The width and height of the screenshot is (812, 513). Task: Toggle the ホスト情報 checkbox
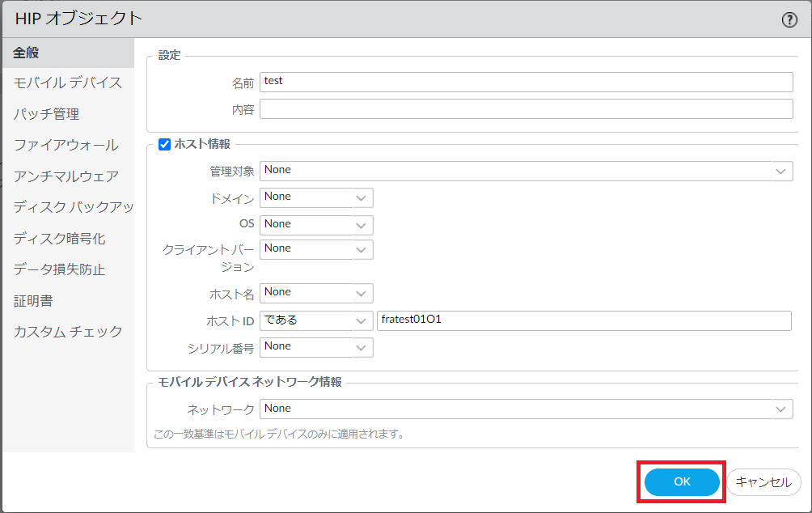164,144
